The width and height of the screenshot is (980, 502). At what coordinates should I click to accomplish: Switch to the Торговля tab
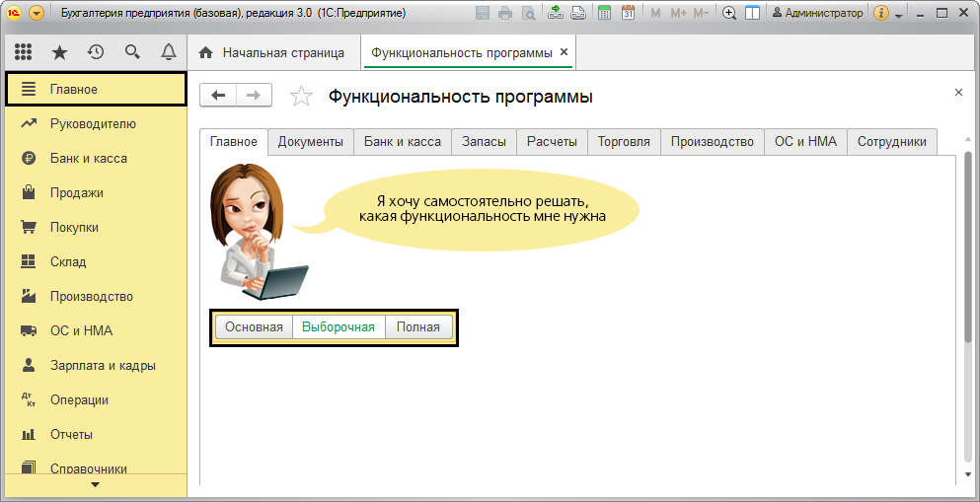pyautogui.click(x=624, y=142)
